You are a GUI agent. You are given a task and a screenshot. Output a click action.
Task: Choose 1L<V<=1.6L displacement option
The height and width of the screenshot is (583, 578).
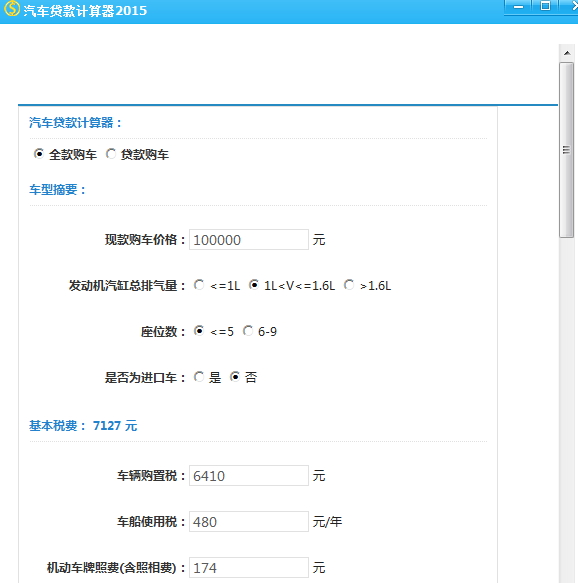[x=254, y=285]
